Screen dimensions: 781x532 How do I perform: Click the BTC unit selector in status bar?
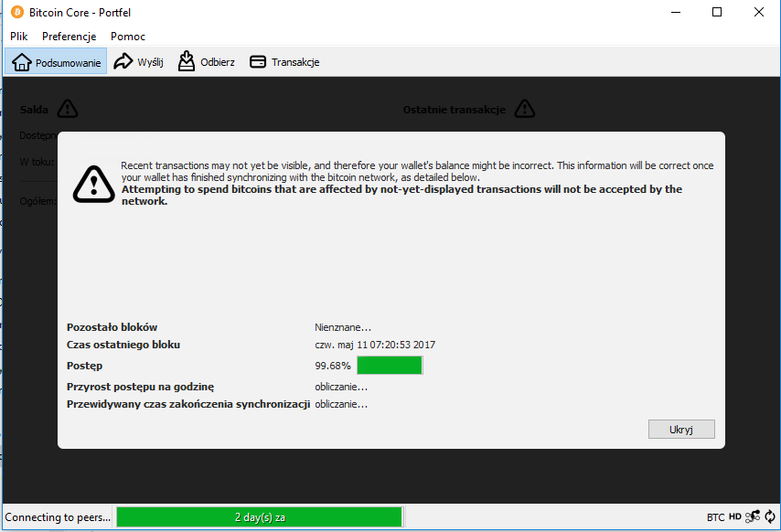pyautogui.click(x=716, y=517)
